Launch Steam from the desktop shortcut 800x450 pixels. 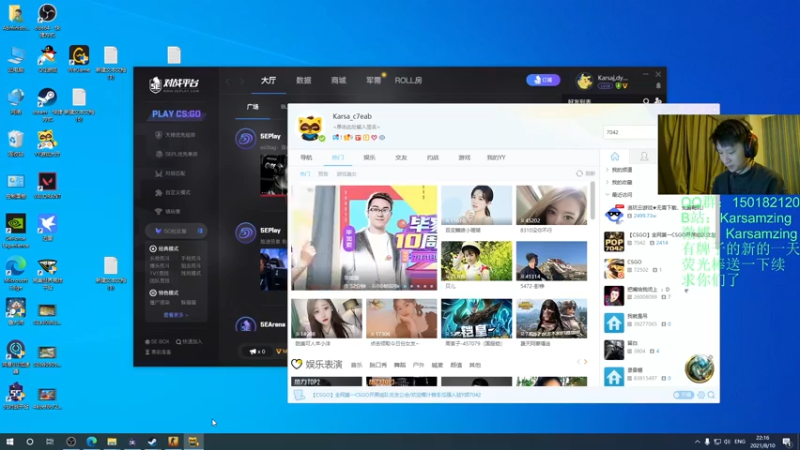[x=47, y=98]
